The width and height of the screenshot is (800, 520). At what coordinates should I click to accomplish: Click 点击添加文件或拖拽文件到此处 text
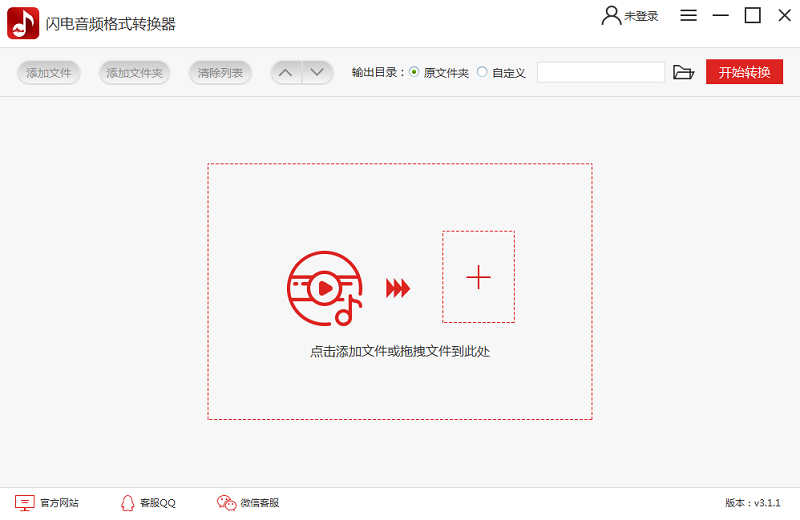pyautogui.click(x=400, y=352)
